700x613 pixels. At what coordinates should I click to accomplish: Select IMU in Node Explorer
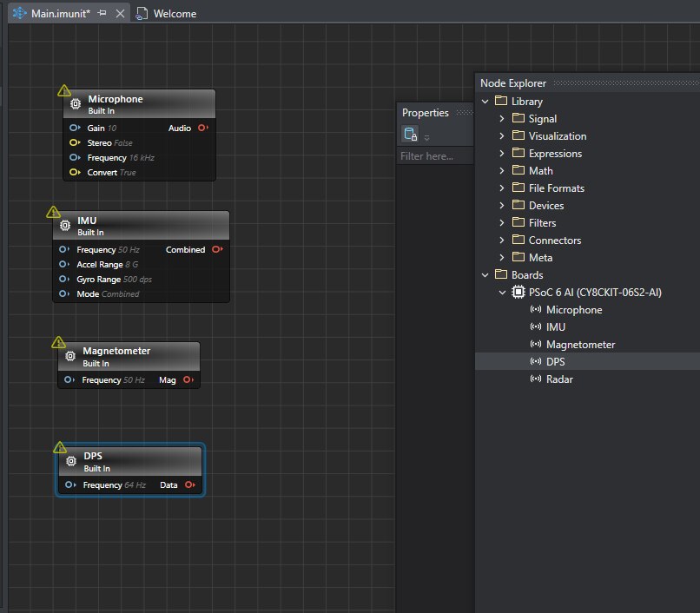coord(555,327)
